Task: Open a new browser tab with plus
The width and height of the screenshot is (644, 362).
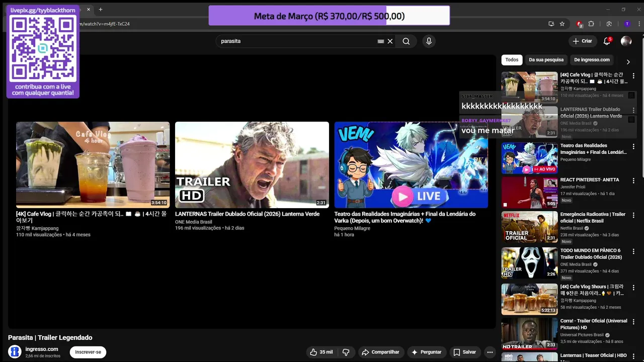Action: (101, 10)
